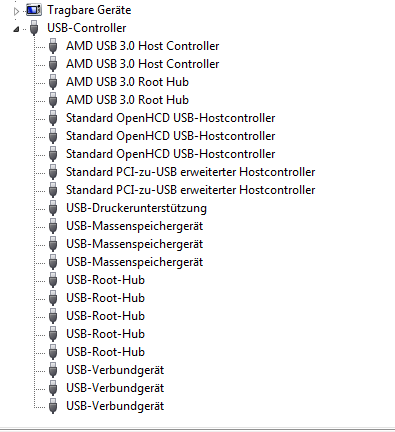
Task: Select USB-Druckerunterstützung entry
Action: pyautogui.click(x=136, y=208)
